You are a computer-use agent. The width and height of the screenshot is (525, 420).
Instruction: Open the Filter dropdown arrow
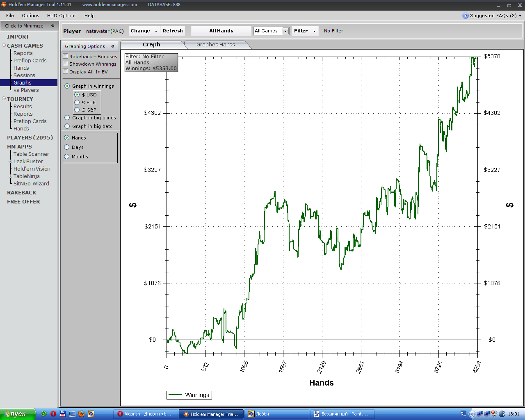[314, 31]
